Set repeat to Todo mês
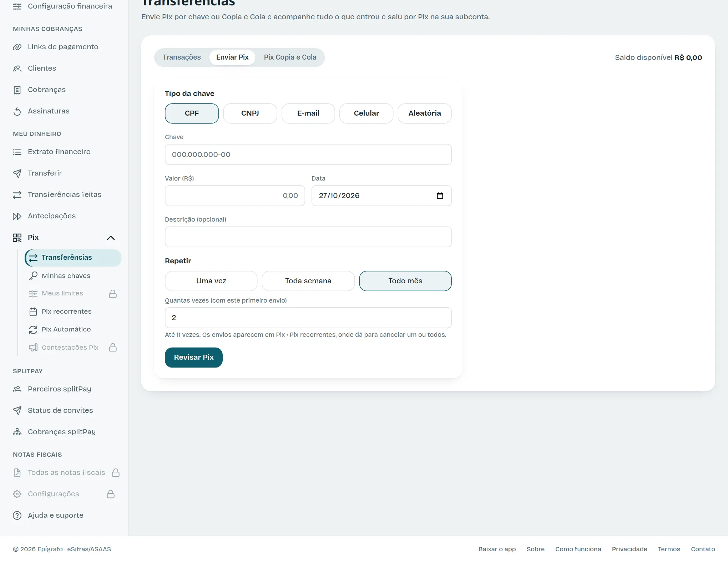 (x=405, y=281)
